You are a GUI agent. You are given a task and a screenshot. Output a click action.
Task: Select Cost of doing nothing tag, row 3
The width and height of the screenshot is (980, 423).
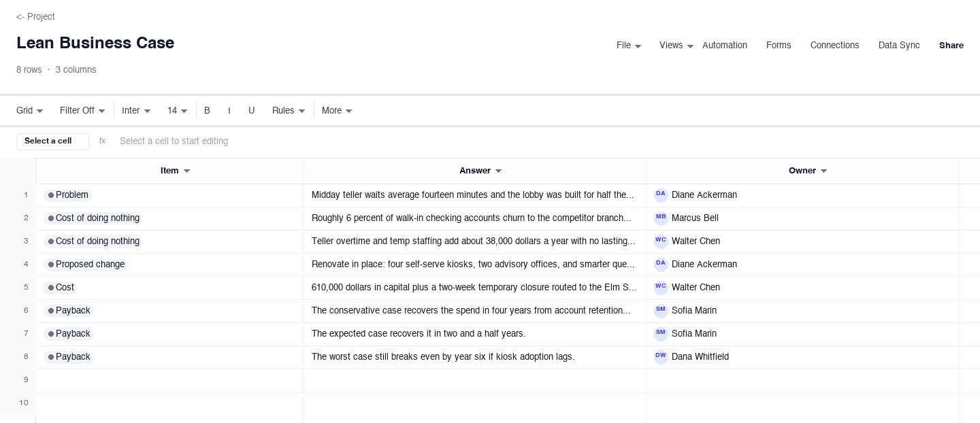[x=93, y=241]
